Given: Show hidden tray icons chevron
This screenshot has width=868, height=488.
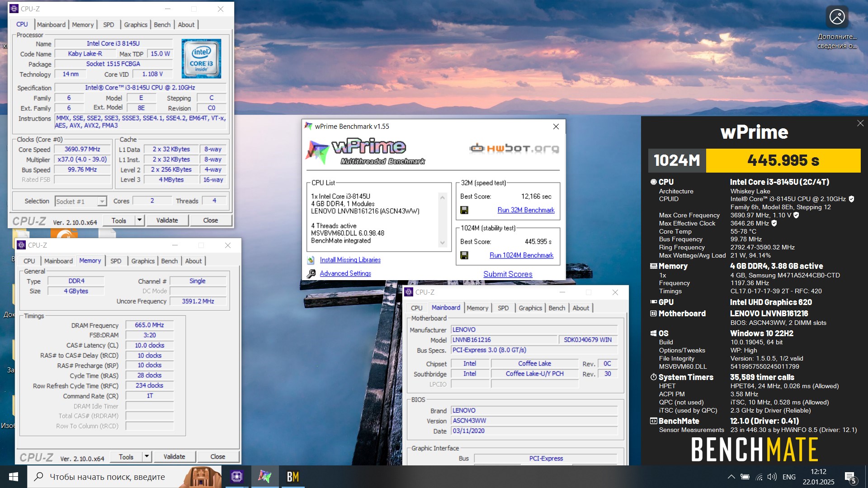Looking at the screenshot, I should tap(731, 477).
